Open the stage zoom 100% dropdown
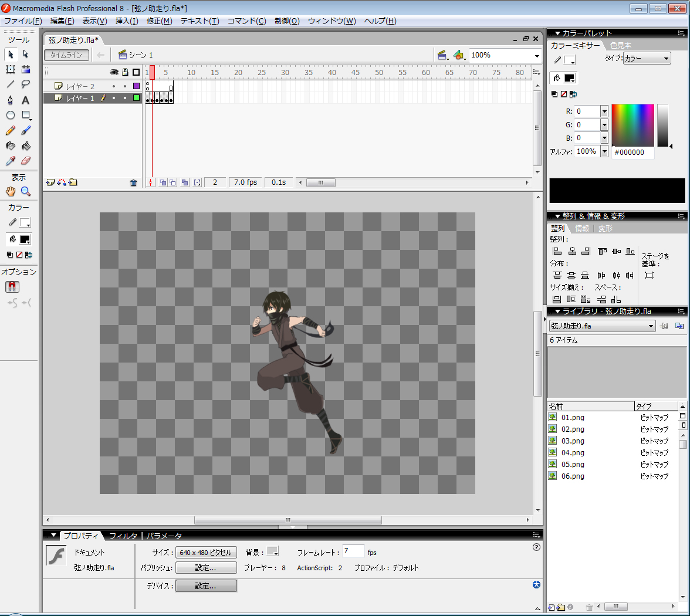The image size is (690, 616). pos(536,56)
